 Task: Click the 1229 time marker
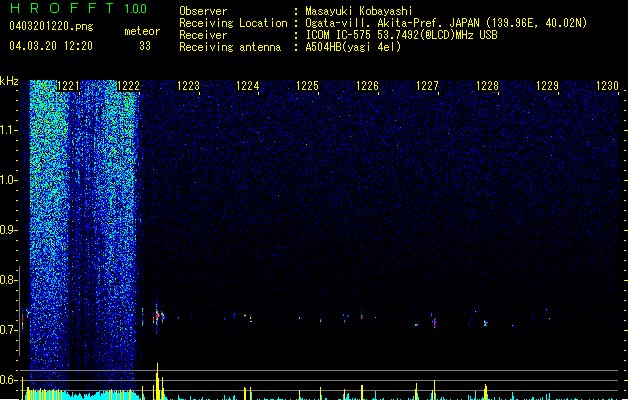click(x=547, y=86)
